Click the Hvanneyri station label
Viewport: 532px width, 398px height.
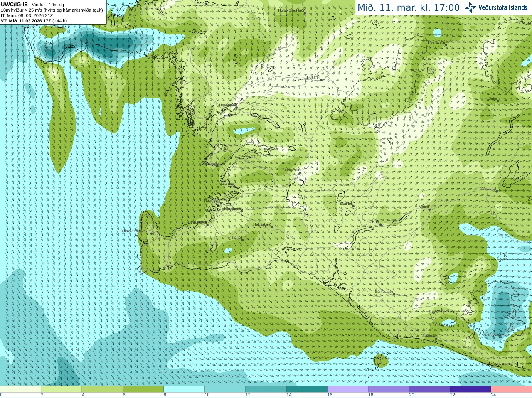(227, 105)
